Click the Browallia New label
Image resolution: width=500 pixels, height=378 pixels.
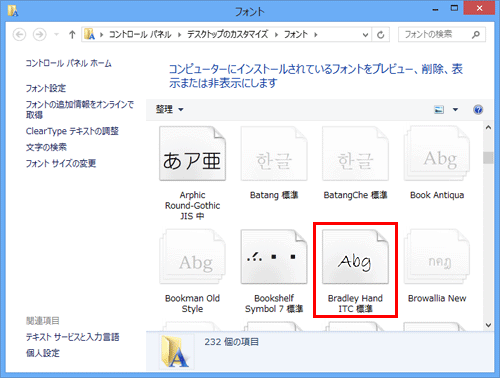(437, 298)
